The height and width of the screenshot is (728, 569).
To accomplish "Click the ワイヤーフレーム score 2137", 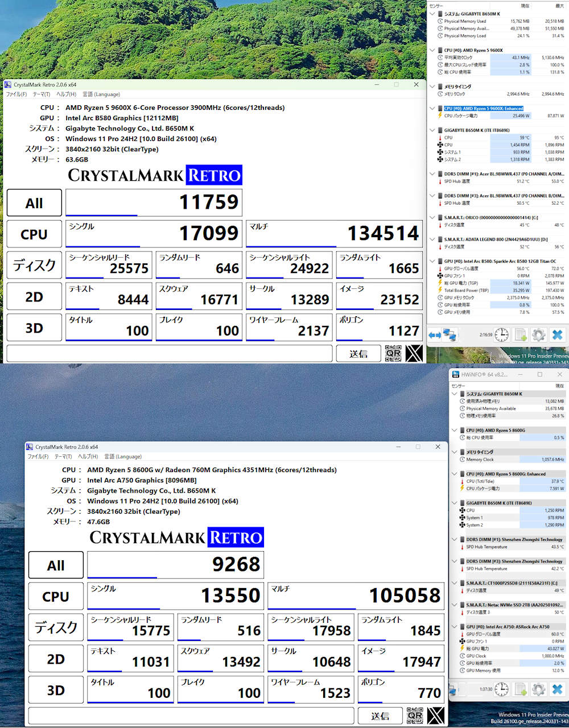I will pos(314,331).
